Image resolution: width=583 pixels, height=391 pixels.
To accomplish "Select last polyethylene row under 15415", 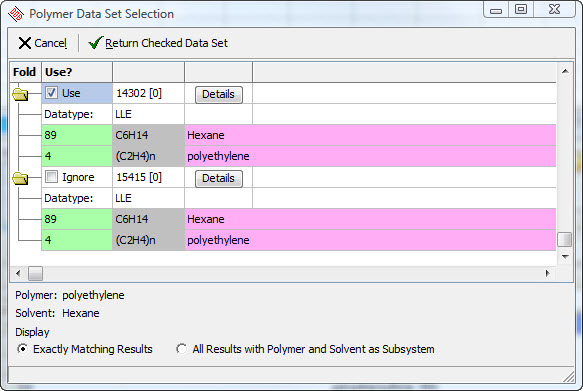I will tap(299, 240).
